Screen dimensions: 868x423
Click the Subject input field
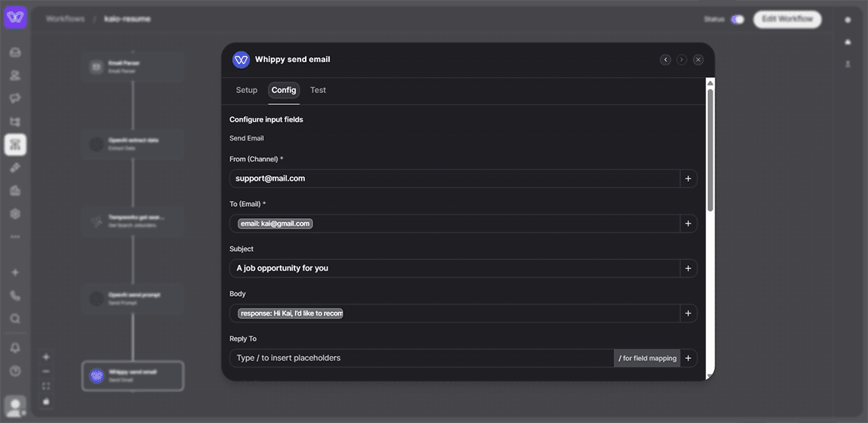(x=454, y=268)
